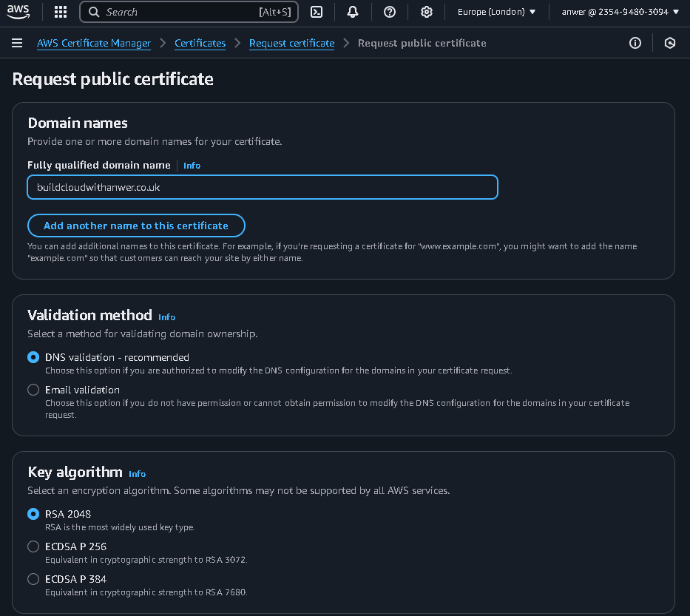Toggle the hamburger side navigation menu
Image resolution: width=690 pixels, height=616 pixels.
coord(17,43)
